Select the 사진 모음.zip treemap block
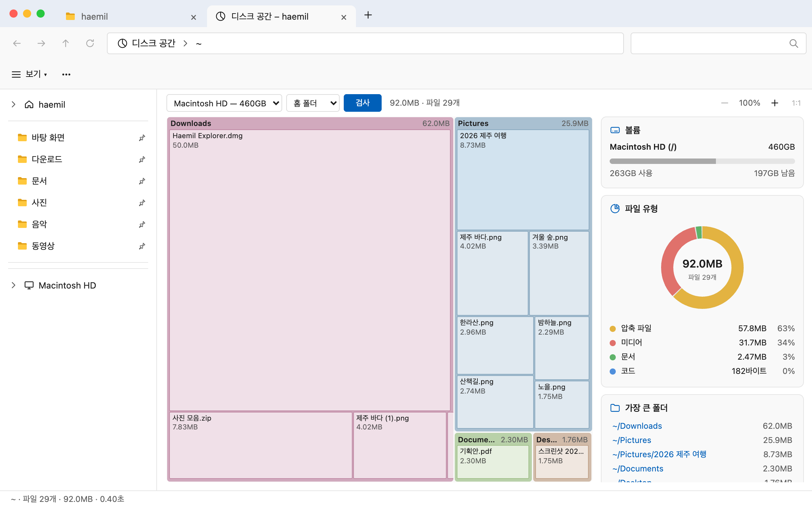This screenshot has height=508, width=812. 261,445
